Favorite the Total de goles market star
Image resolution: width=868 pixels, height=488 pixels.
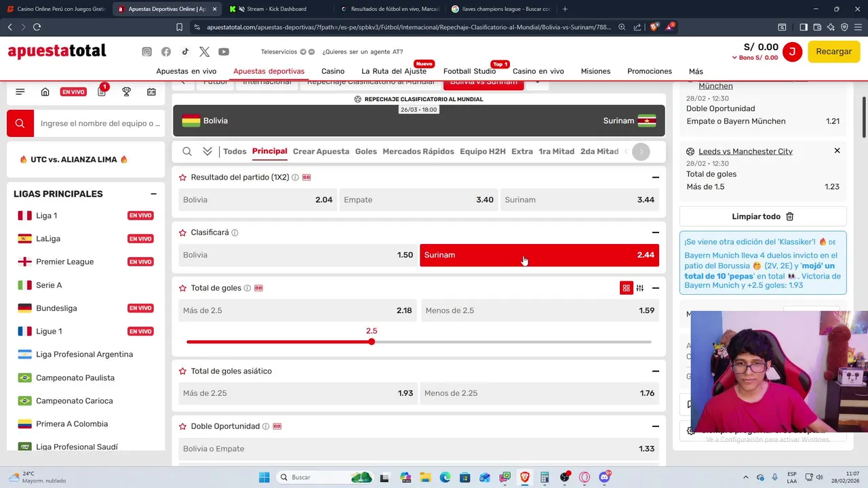click(182, 288)
